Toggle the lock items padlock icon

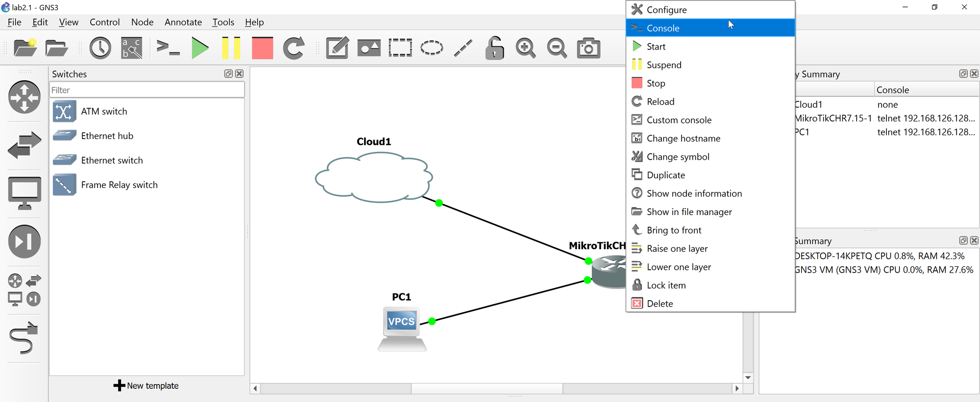(494, 48)
